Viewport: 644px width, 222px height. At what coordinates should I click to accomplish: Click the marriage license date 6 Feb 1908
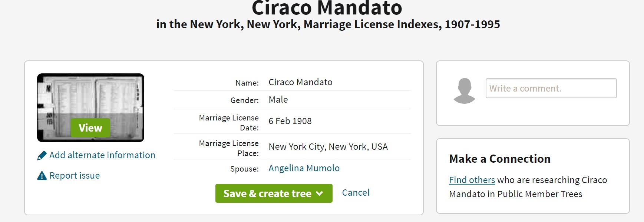pyautogui.click(x=290, y=121)
